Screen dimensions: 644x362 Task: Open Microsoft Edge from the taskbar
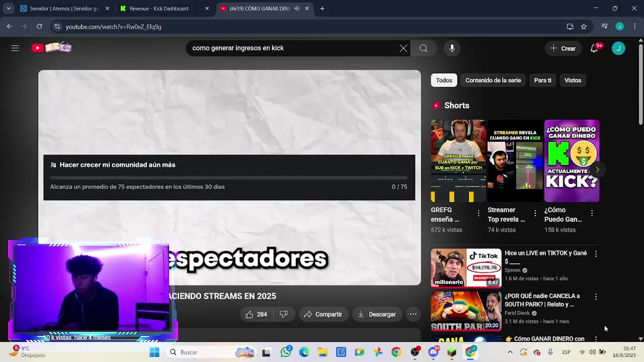(304, 352)
